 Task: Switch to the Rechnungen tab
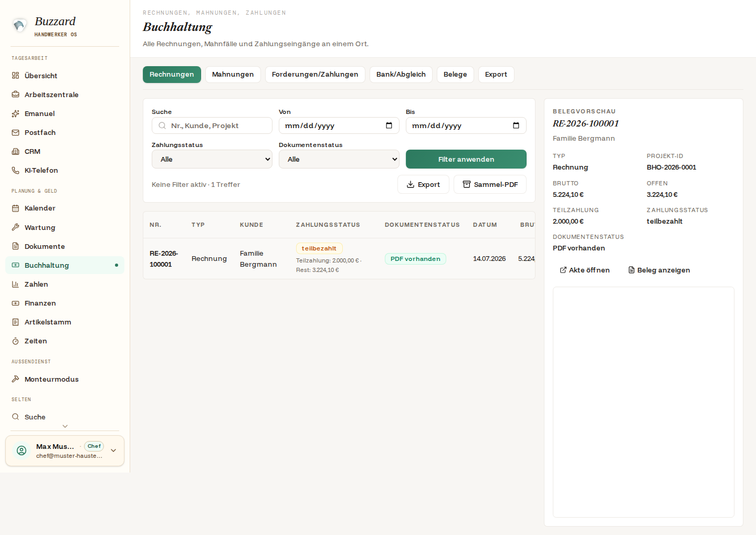pyautogui.click(x=172, y=75)
